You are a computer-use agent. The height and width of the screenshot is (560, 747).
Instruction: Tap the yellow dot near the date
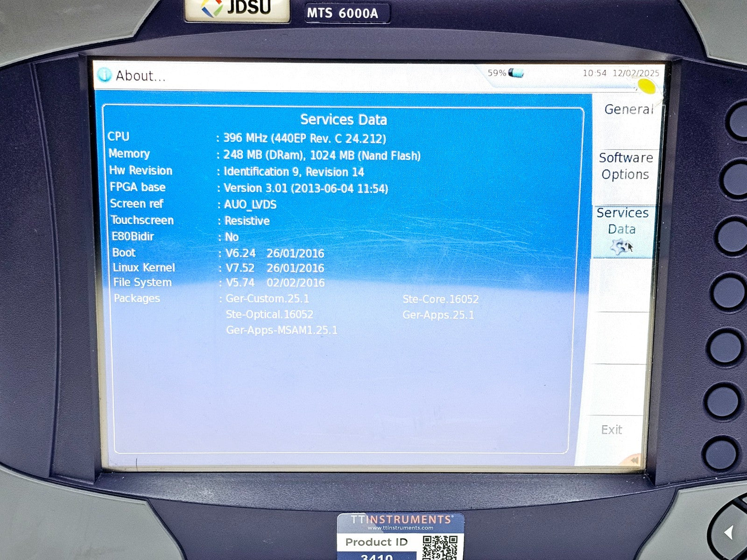(x=647, y=86)
